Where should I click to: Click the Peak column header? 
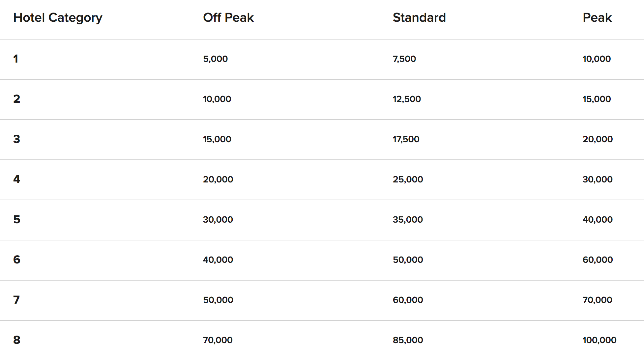tap(597, 18)
